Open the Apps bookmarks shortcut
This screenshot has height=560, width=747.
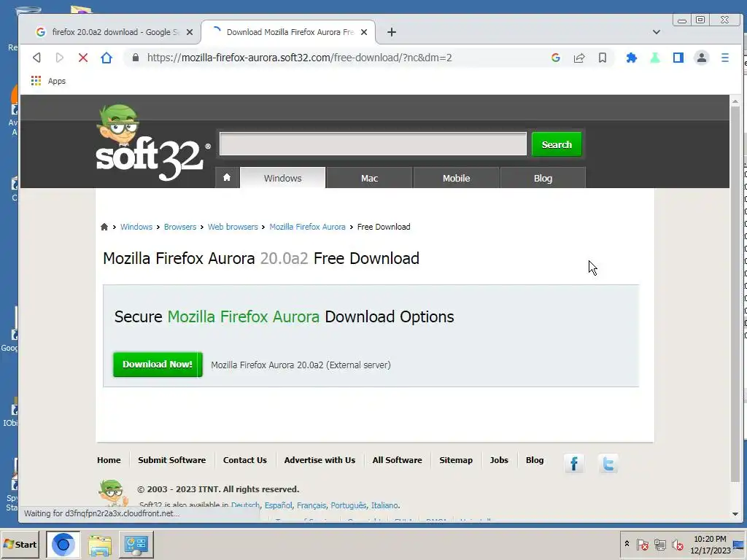click(x=48, y=81)
